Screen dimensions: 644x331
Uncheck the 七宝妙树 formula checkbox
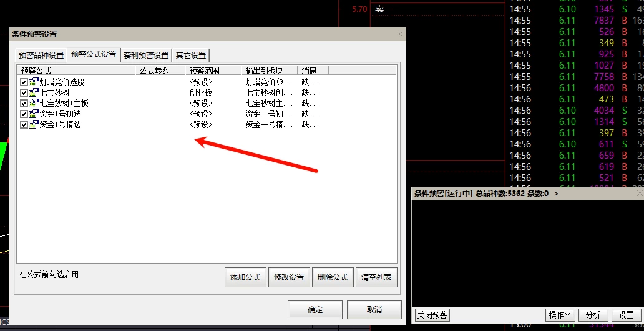point(24,92)
